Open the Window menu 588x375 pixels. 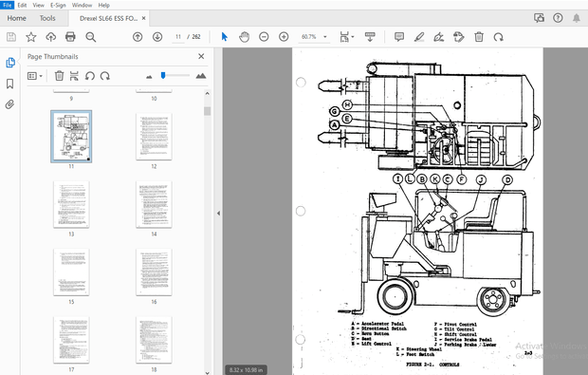[82, 5]
